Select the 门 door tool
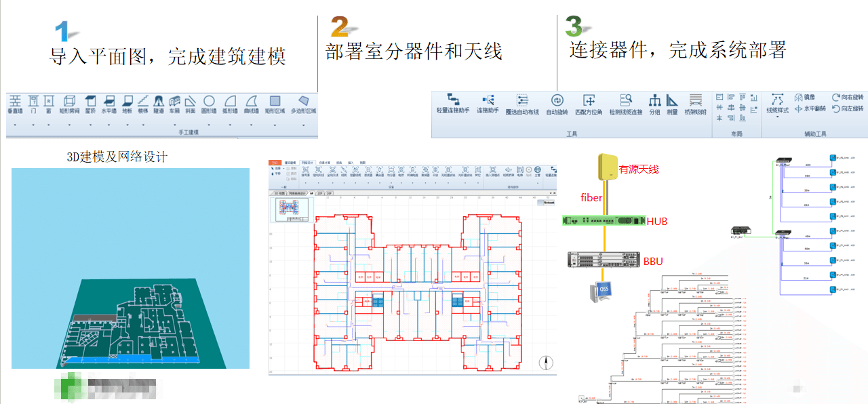Screen dimensions: 868x404 pyautogui.click(x=33, y=105)
